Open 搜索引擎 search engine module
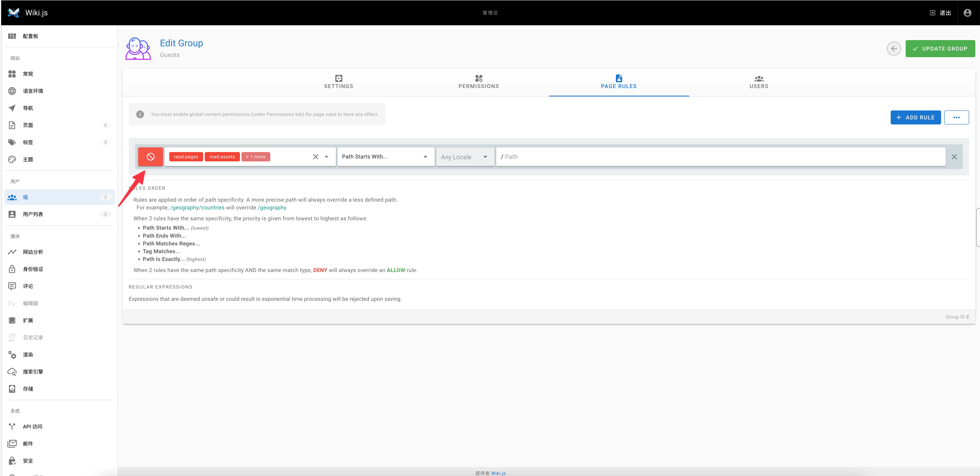The height and width of the screenshot is (476, 980). coord(59,371)
